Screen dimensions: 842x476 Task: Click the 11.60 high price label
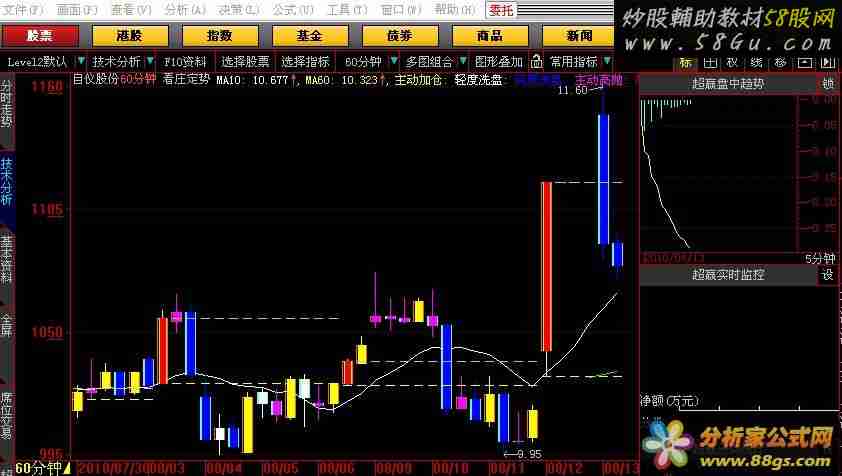[x=572, y=90]
